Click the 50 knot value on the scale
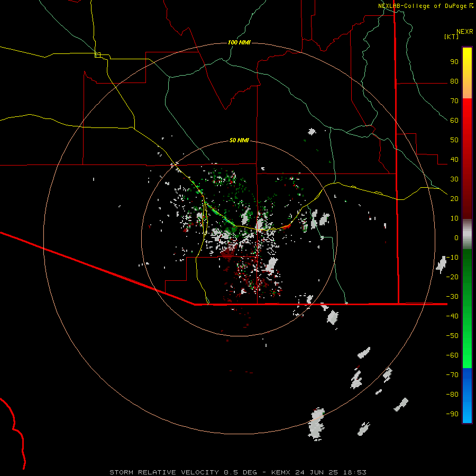The width and height of the screenshot is (476, 476). pyautogui.click(x=454, y=140)
